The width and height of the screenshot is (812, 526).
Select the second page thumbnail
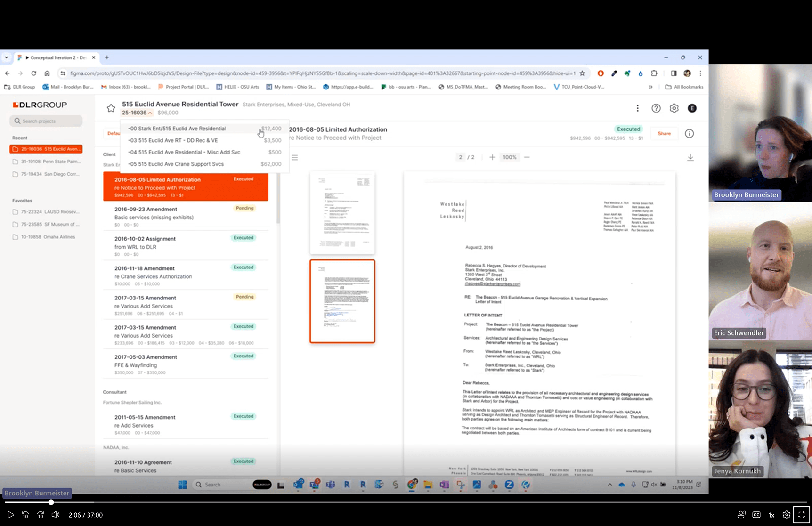(342, 301)
